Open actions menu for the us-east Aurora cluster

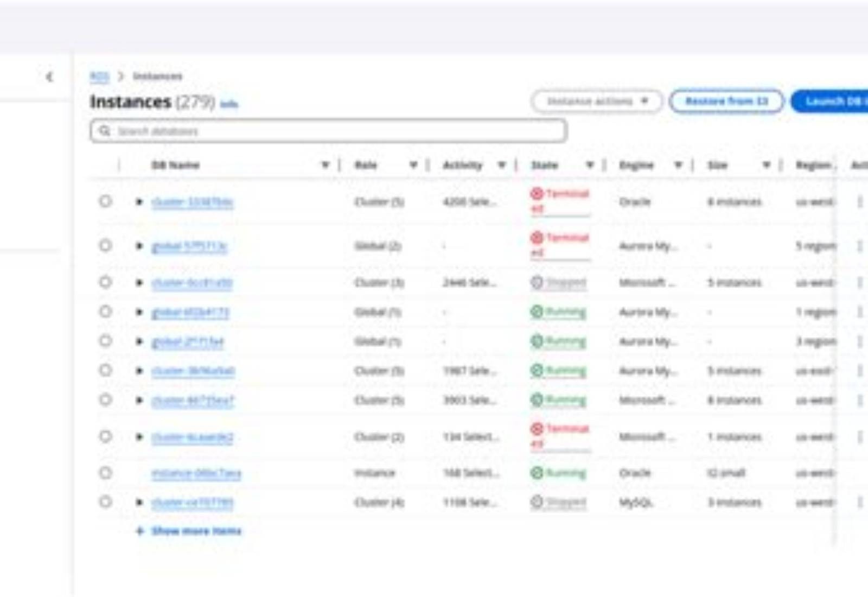[x=860, y=371]
